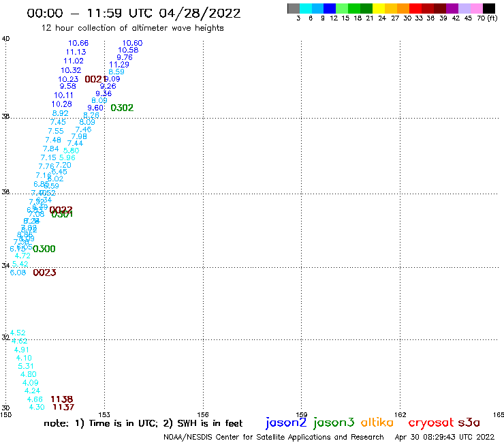The width and height of the screenshot is (504, 443).
Task: Click the wave height value 4.91
Action: click(x=22, y=350)
